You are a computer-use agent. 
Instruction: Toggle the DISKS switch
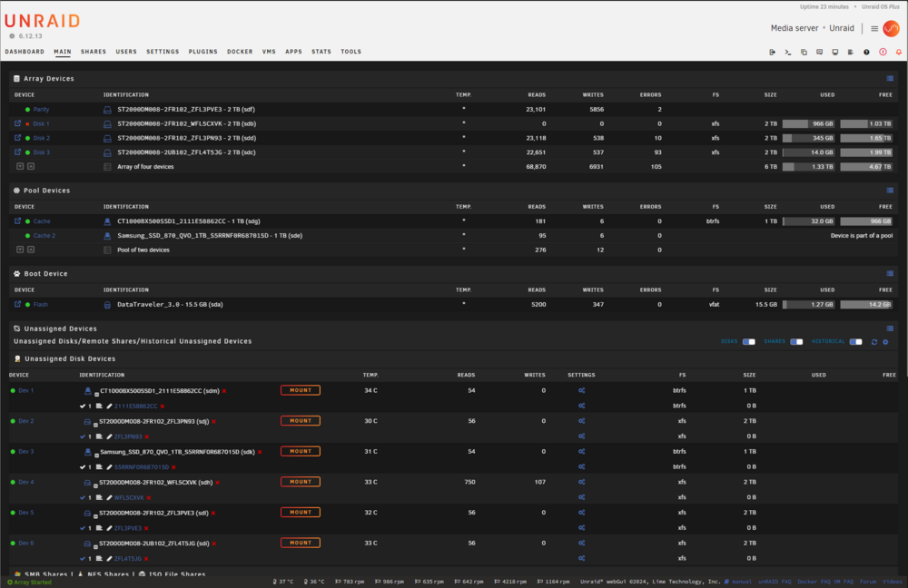[x=749, y=342]
